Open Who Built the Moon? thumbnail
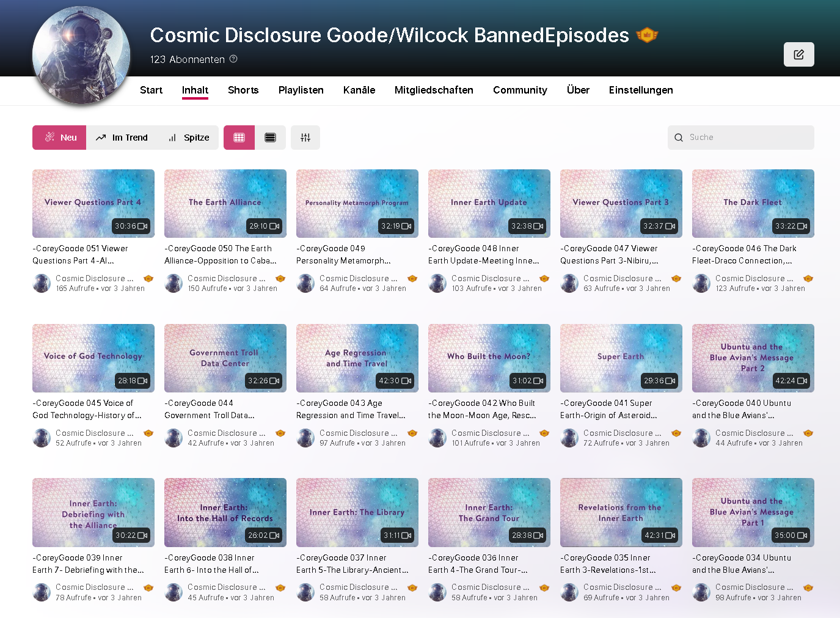The image size is (840, 618). point(489,358)
